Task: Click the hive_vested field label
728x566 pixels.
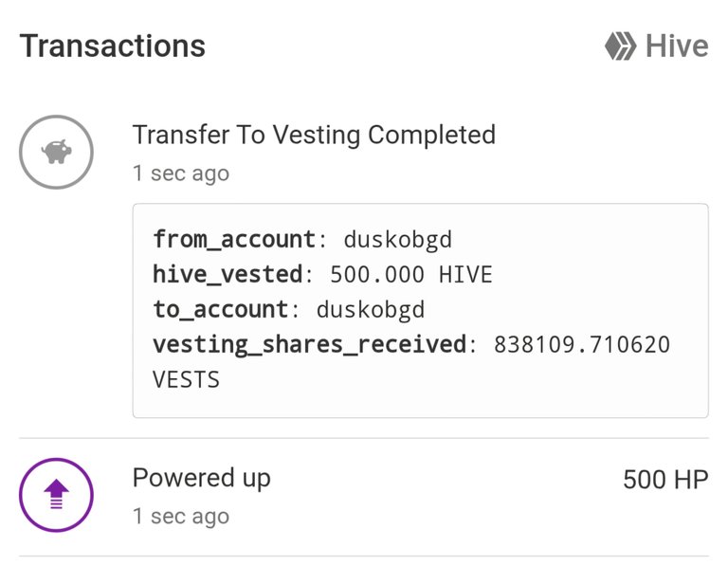Action: pos(227,274)
